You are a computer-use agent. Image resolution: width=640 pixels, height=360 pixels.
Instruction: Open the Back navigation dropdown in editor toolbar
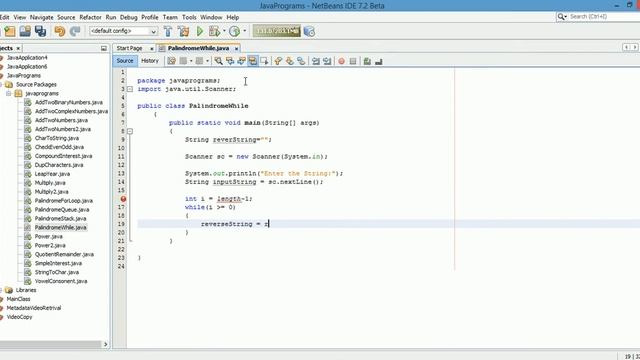(191, 61)
